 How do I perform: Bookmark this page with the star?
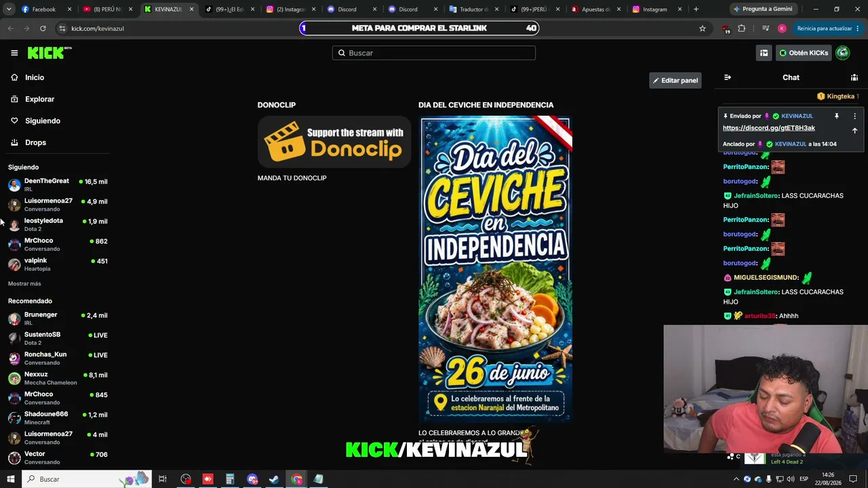tap(703, 28)
